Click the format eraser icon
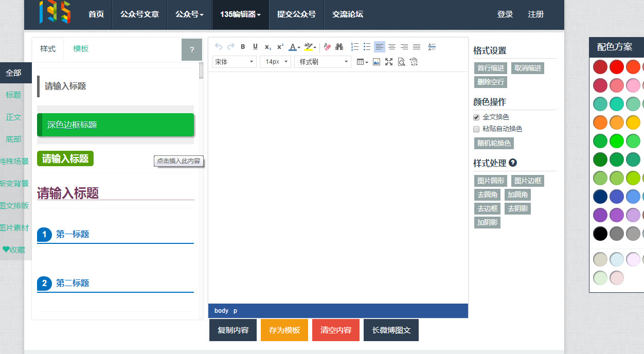The height and width of the screenshot is (354, 644). 326,47
